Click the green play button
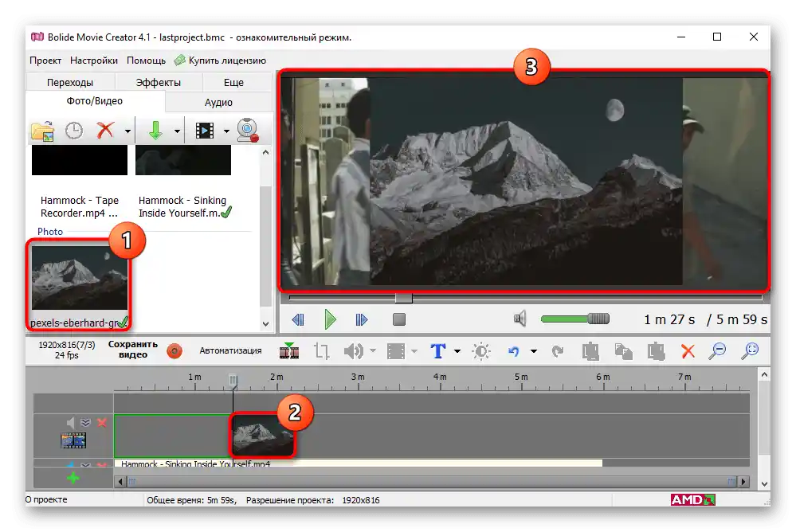The width and height of the screenshot is (796, 532). [x=330, y=319]
